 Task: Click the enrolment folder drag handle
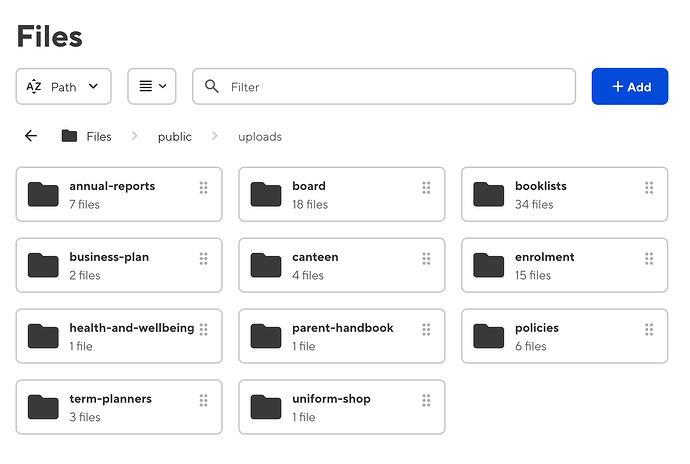click(649, 258)
